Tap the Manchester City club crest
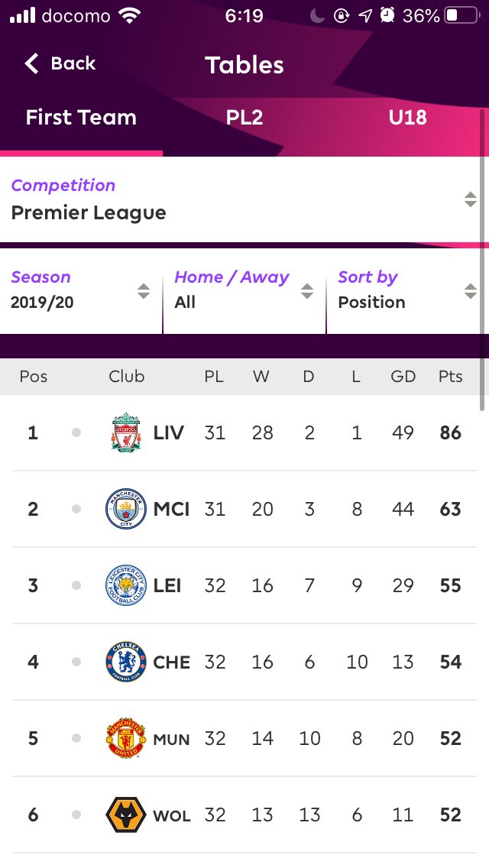489x868 pixels. (126, 509)
